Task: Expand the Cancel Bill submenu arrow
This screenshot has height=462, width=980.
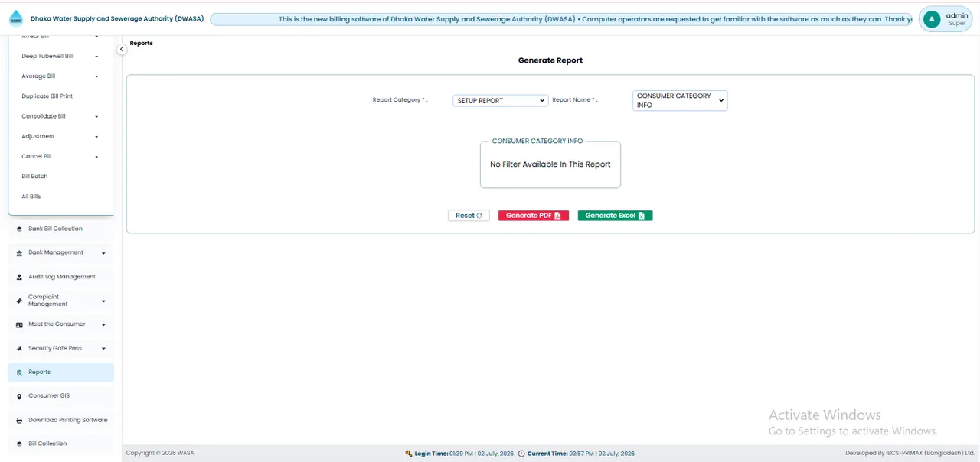Action: (96, 157)
